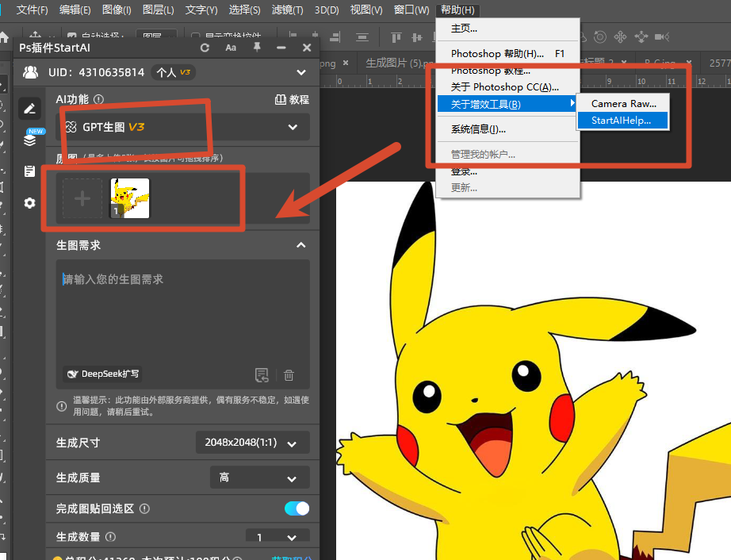Screen dimensions: 731x560
Task: Open the 图像(I) menu
Action: [x=117, y=10]
